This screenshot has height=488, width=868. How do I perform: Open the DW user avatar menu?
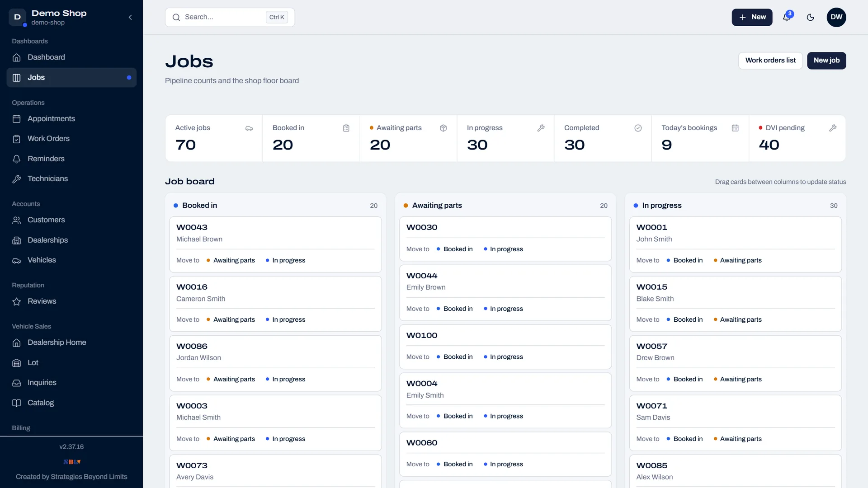coord(836,17)
